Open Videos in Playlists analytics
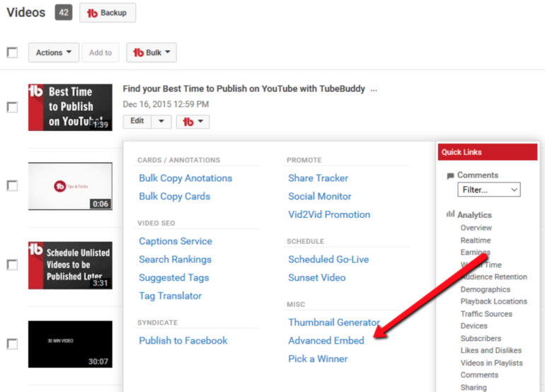The height and width of the screenshot is (392, 545). tap(491, 363)
